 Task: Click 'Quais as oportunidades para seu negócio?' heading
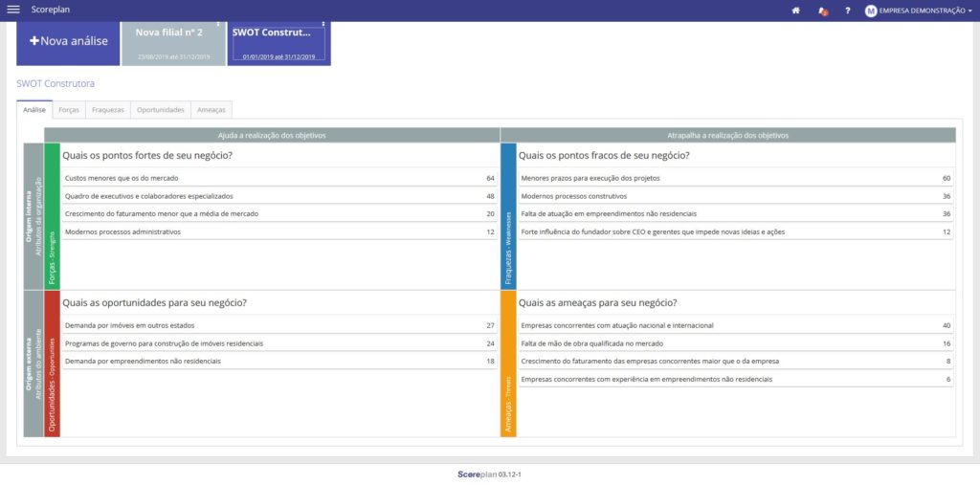[x=154, y=303]
